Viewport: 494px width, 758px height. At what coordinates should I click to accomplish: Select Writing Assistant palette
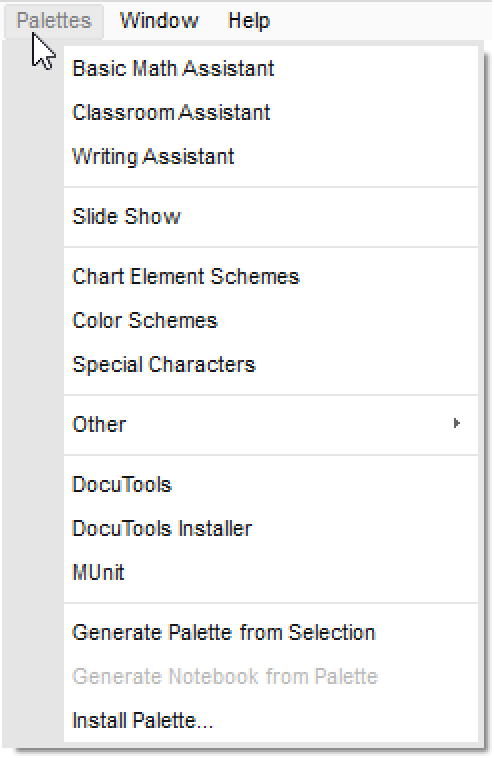coord(271,157)
